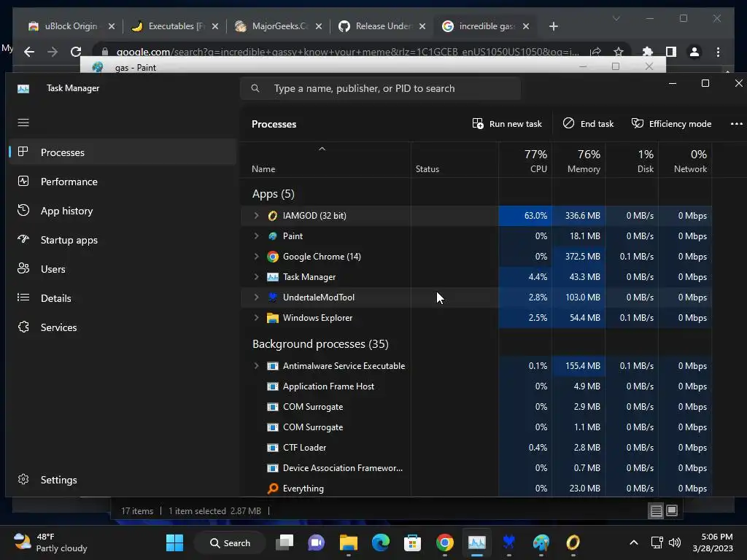Open the Users page
The height and width of the screenshot is (560, 747).
pyautogui.click(x=122, y=269)
